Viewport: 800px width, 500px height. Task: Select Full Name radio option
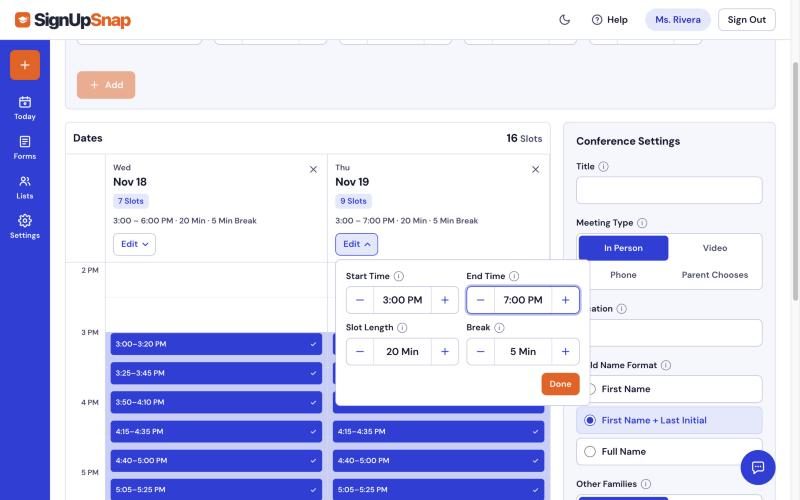(669, 452)
